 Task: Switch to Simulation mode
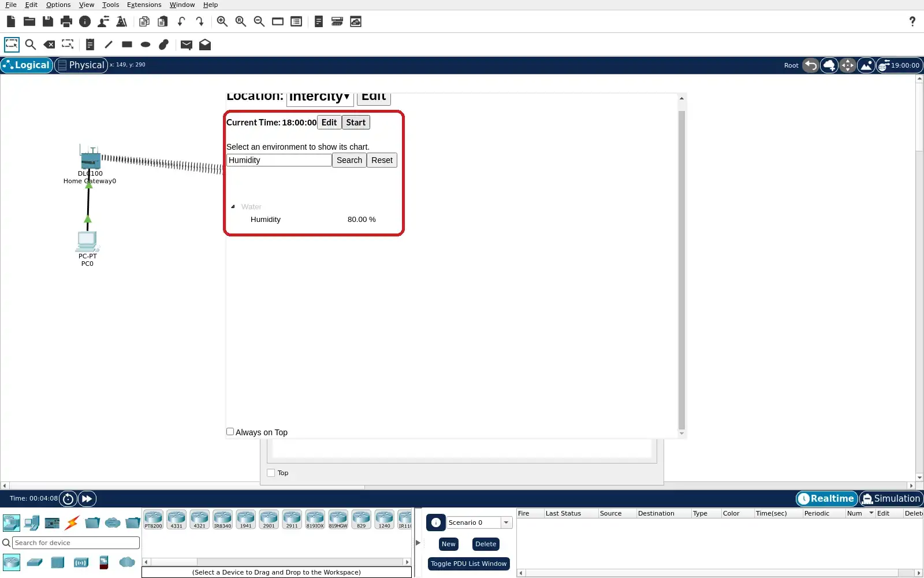pyautogui.click(x=891, y=499)
